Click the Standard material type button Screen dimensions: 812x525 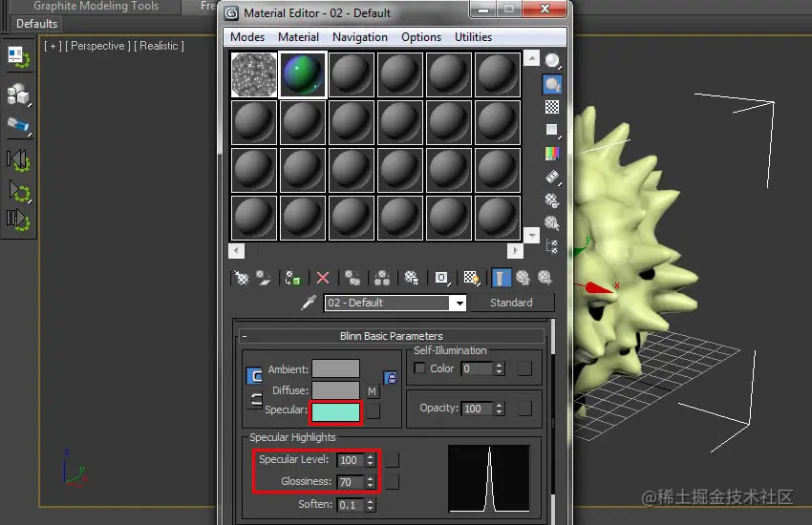[511, 303]
